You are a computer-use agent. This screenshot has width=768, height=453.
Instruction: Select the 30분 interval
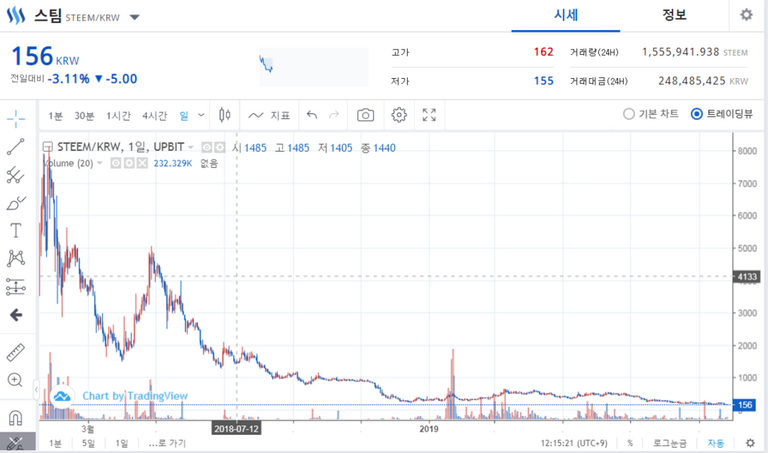84,116
